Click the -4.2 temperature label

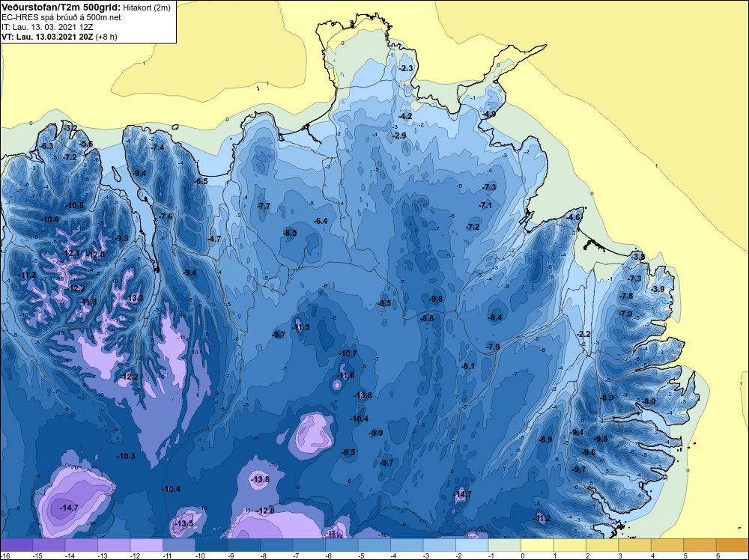coord(405,117)
